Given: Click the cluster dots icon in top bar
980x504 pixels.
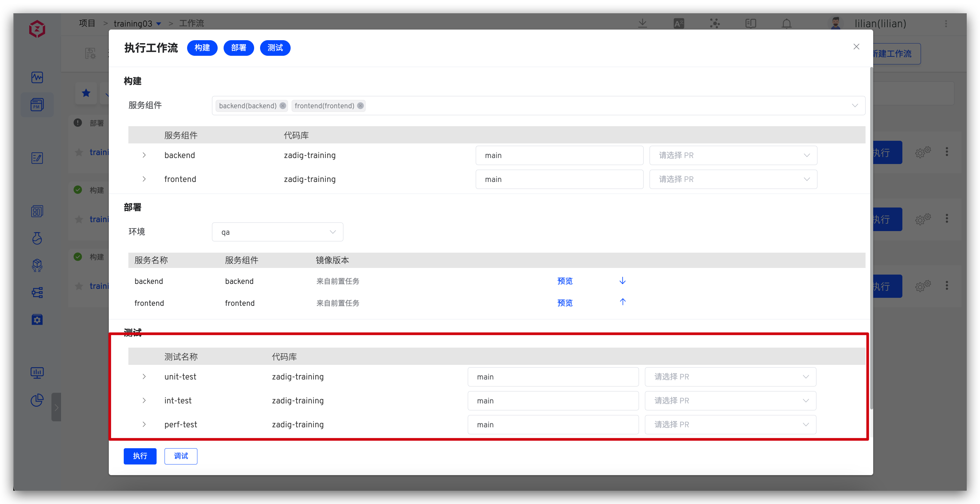Looking at the screenshot, I should coord(715,24).
